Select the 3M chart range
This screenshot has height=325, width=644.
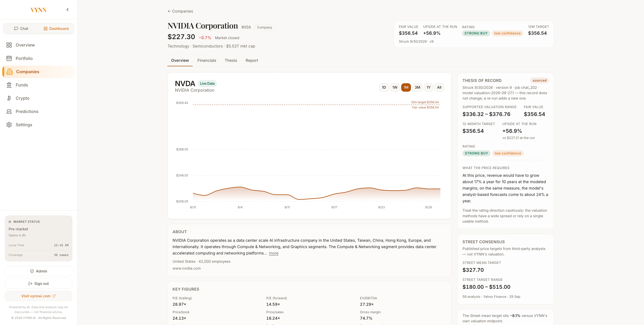tap(417, 88)
